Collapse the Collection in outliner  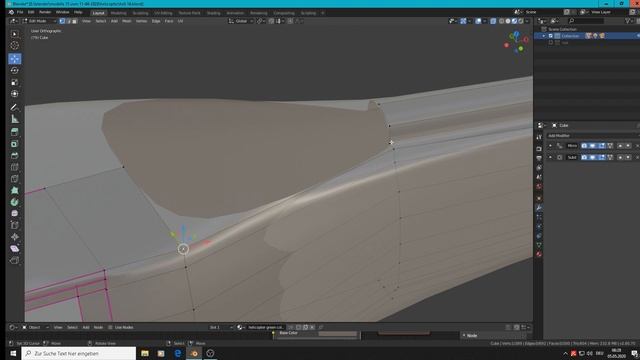[544, 36]
